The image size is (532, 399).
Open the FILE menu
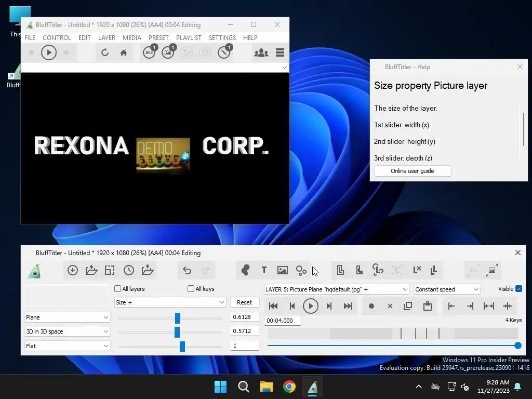point(30,37)
